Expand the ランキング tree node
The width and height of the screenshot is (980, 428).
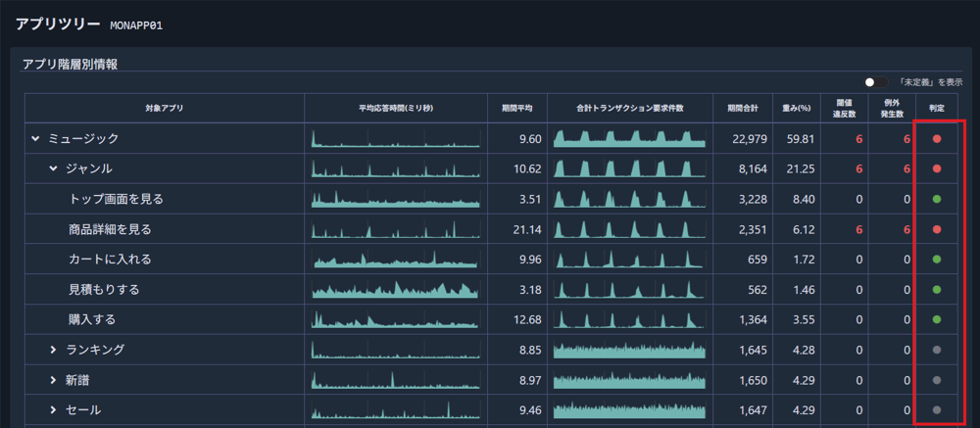(x=54, y=350)
